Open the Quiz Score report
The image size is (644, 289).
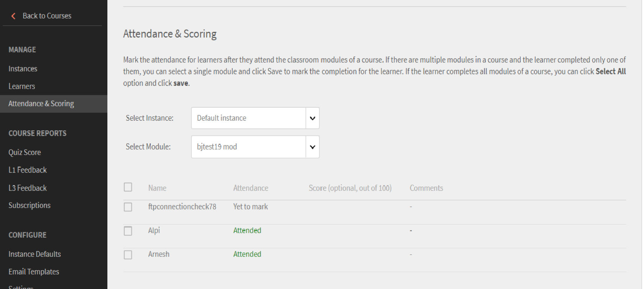pyautogui.click(x=25, y=152)
